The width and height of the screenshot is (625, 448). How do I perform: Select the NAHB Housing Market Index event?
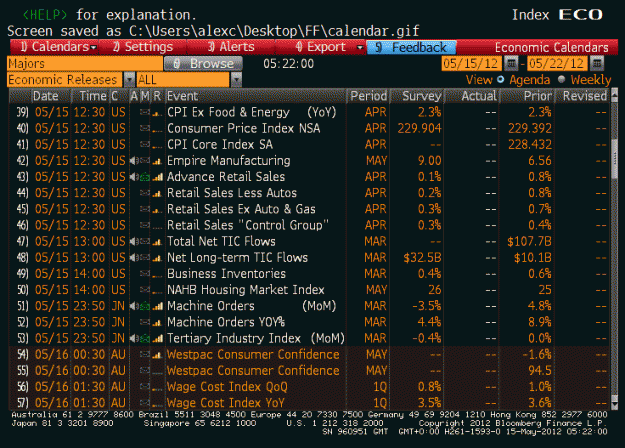pos(246,290)
